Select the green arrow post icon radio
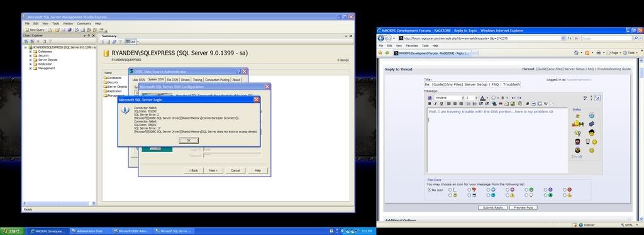This screenshot has height=235, width=644. tap(545, 195)
